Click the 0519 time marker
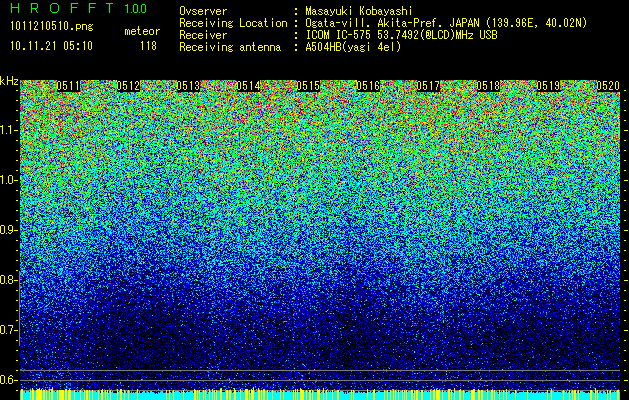Image resolution: width=629 pixels, height=400 pixels. (x=548, y=86)
